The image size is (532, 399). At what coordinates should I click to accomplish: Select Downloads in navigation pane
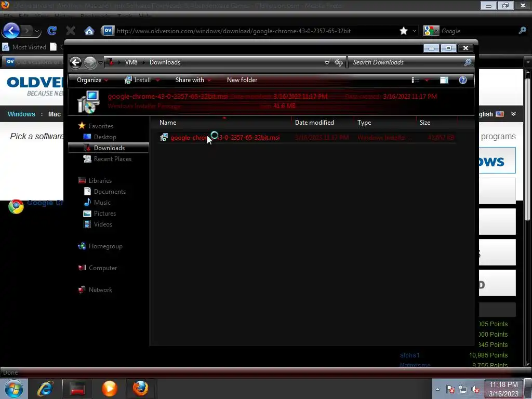(x=109, y=148)
